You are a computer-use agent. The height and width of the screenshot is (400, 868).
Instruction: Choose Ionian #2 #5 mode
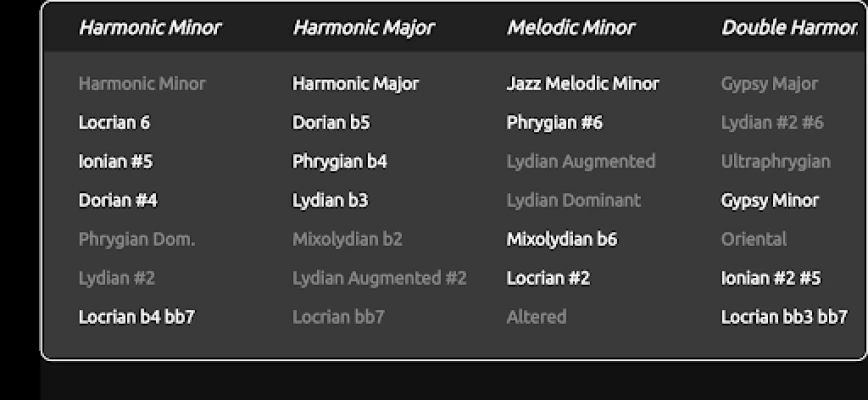pyautogui.click(x=771, y=278)
